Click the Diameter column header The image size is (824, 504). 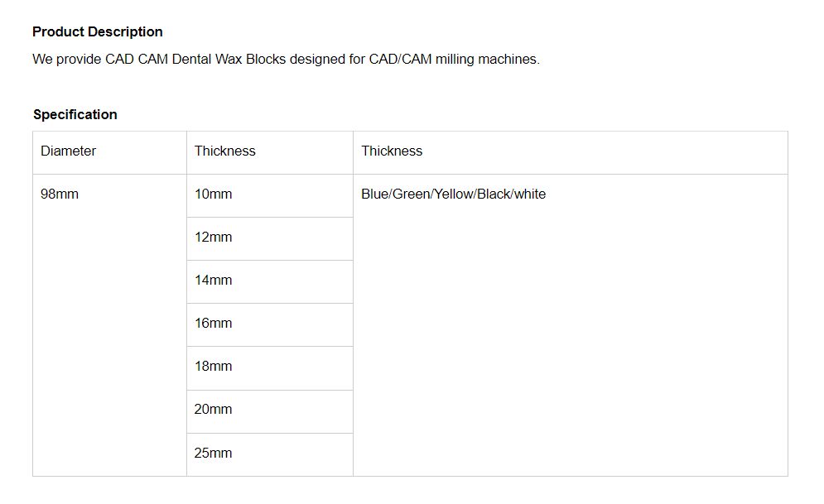point(68,151)
